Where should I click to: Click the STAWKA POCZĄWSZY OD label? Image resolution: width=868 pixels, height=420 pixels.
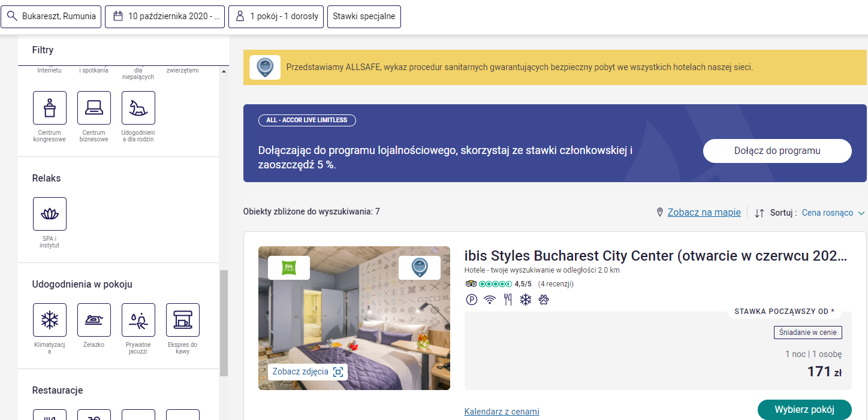pos(784,312)
